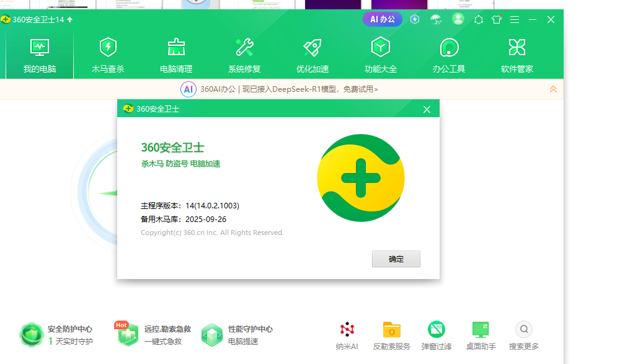This screenshot has height=364, width=643.
Task: Open the hamburger main menu
Action: pos(515,19)
